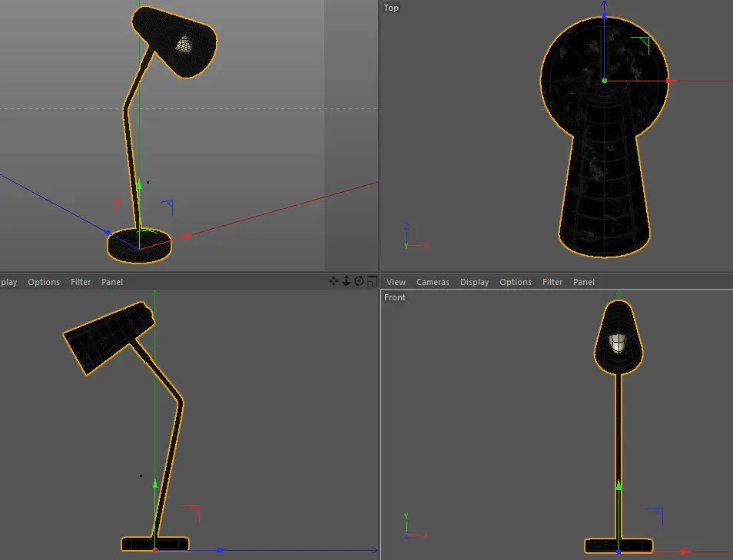Screen dimensions: 733x560
Task: Open the Options menu right of Display
Action: point(515,282)
